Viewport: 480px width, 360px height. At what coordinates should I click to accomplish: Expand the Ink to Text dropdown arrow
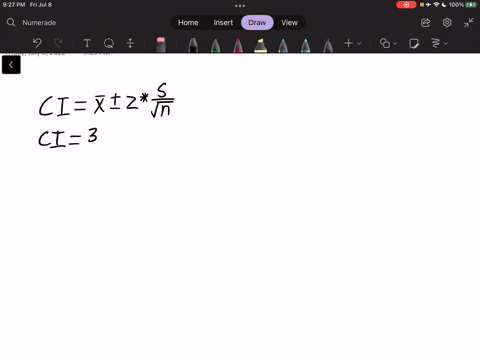click(446, 43)
